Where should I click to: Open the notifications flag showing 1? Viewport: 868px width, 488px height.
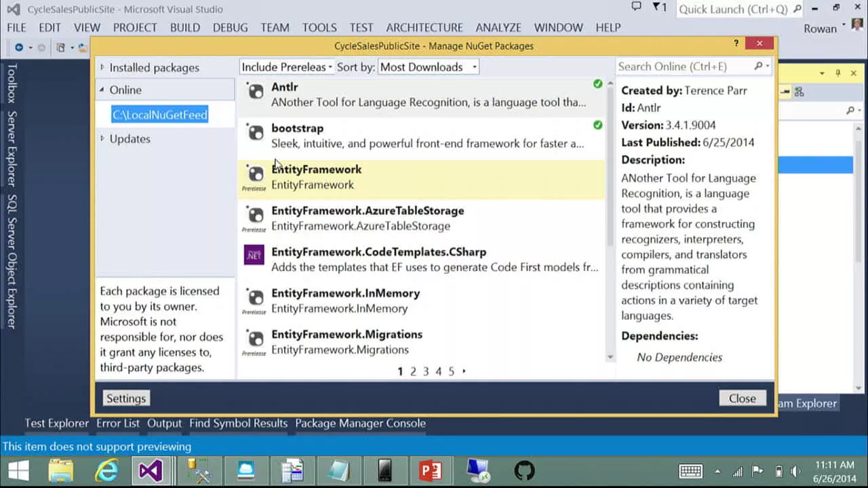(x=659, y=7)
